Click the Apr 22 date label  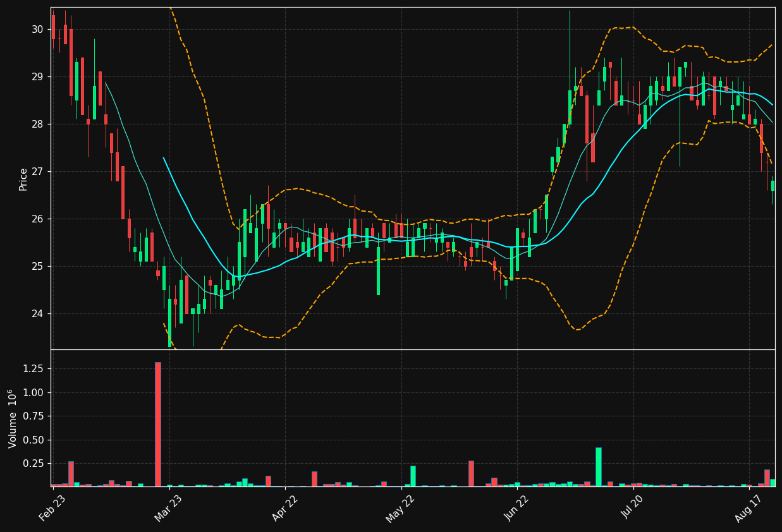tap(284, 507)
